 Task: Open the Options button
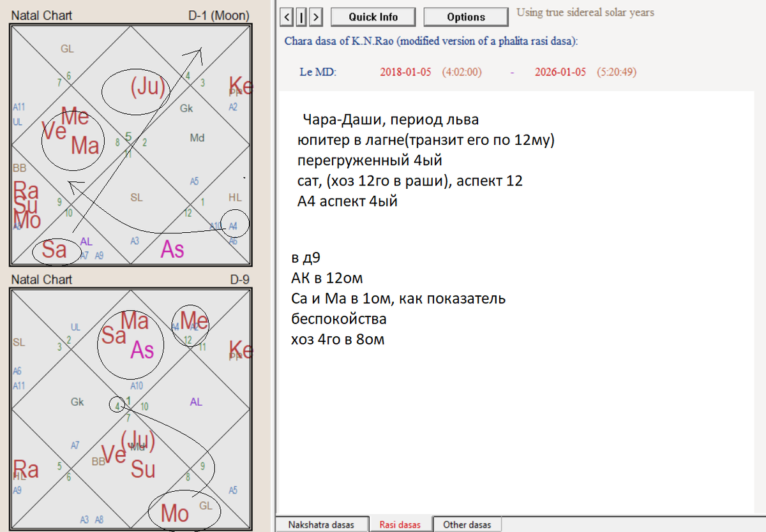[x=466, y=17]
